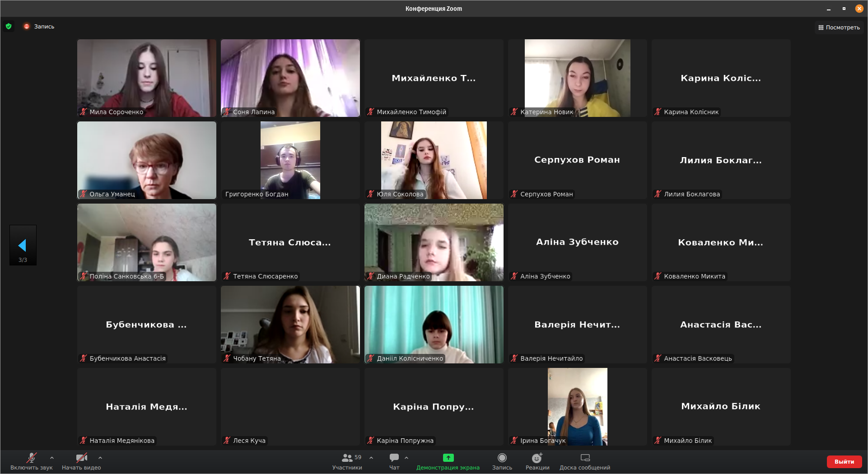Expand the arrow next to Chat
Screen dimensions: 868x474
(x=406, y=458)
